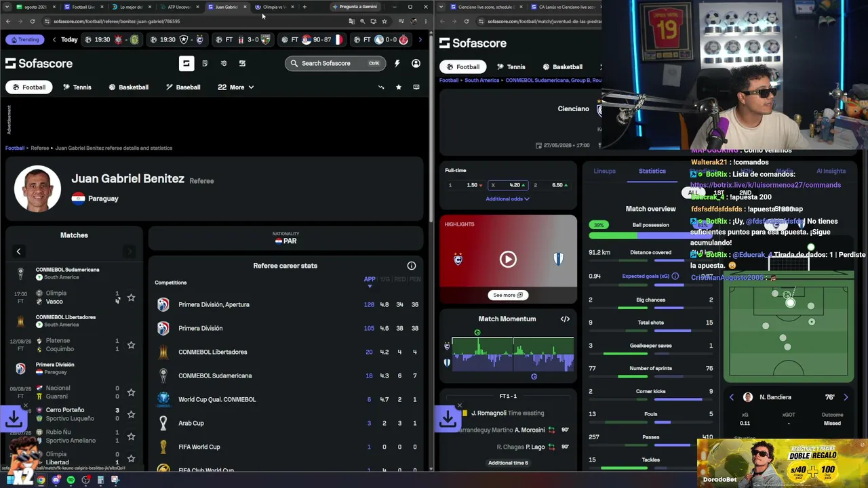Screen dimensions: 868x488
Task: Open the CONMEBOL Sudamericana breadcrumb in the right window
Action: click(548, 80)
